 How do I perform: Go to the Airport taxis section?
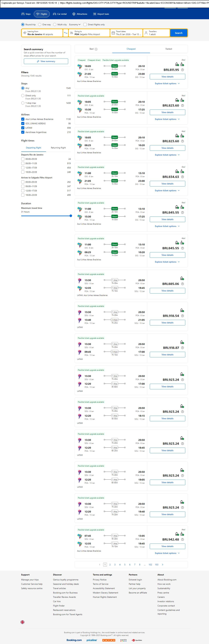[x=101, y=14]
